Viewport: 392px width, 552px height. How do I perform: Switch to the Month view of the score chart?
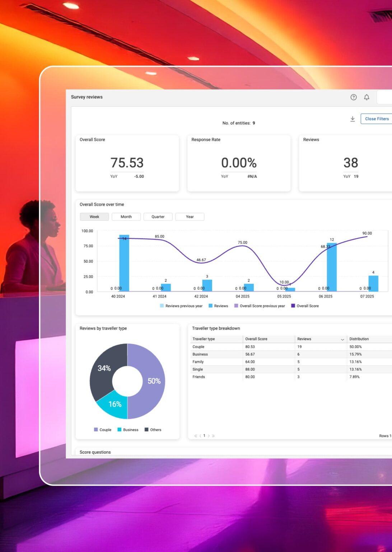126,217
